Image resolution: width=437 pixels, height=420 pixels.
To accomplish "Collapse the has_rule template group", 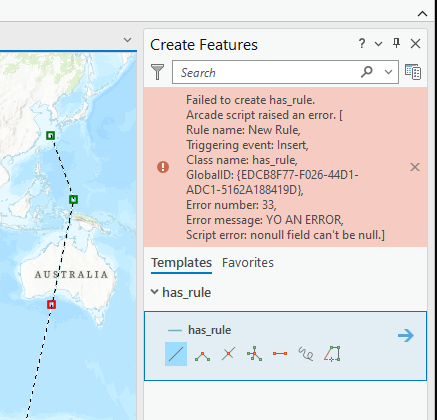I will point(154,292).
